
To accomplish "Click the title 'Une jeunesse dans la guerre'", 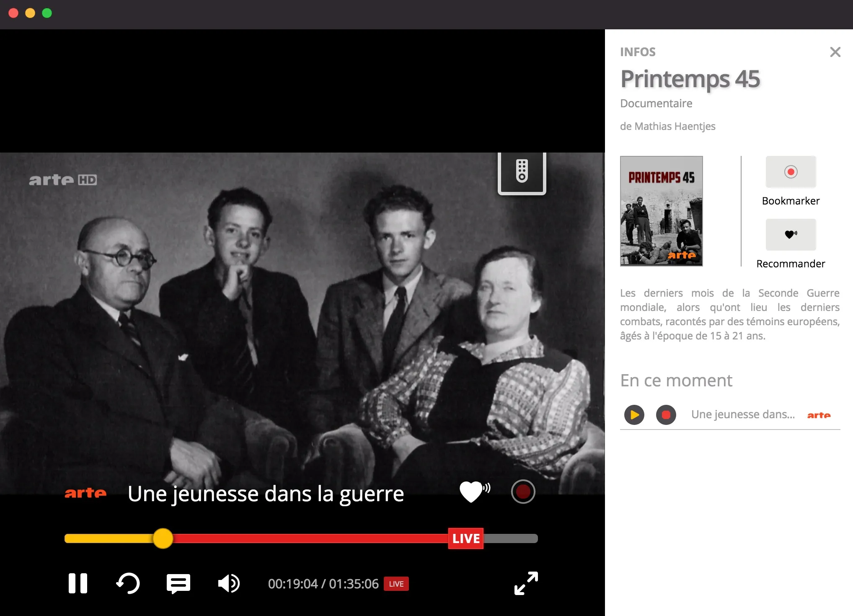I will click(x=266, y=494).
